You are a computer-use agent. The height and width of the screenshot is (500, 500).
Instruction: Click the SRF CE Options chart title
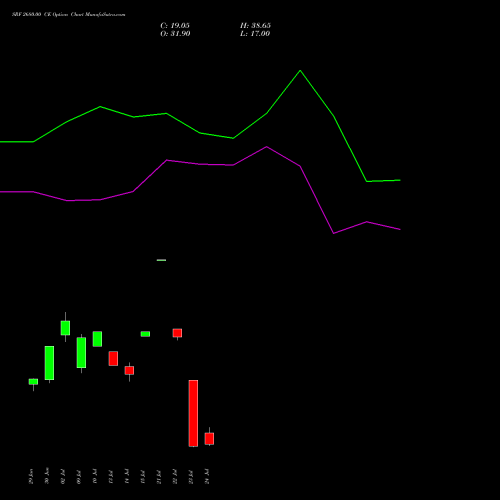[69, 15]
